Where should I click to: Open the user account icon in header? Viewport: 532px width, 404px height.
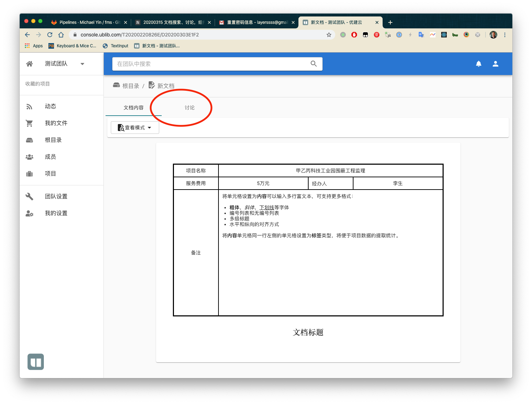pos(495,64)
